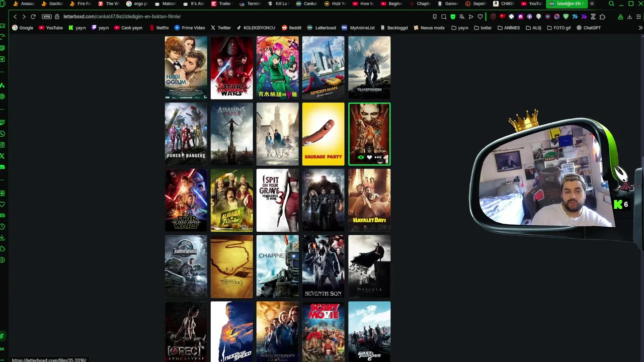
Task: Open WhatsApp in the sidebar
Action: pos(3,134)
